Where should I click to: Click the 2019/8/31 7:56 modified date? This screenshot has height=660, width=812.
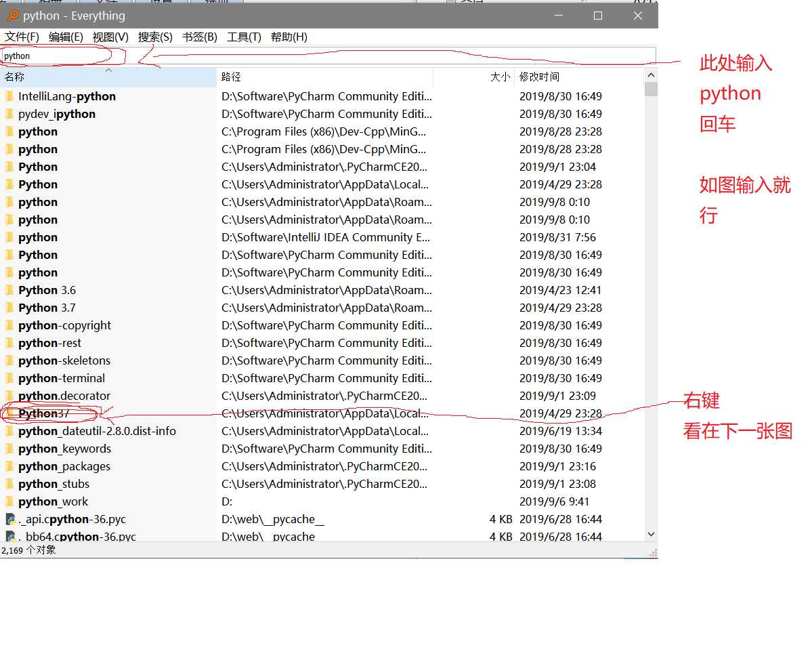[x=557, y=237]
